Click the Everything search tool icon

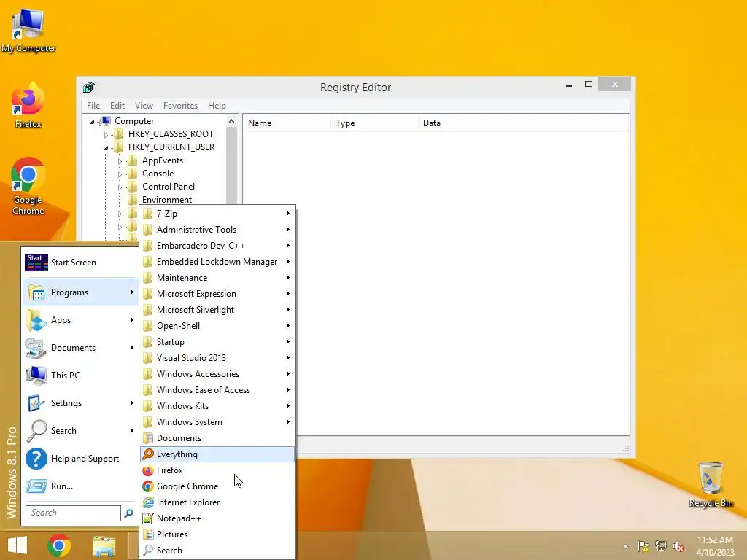pyautogui.click(x=148, y=454)
